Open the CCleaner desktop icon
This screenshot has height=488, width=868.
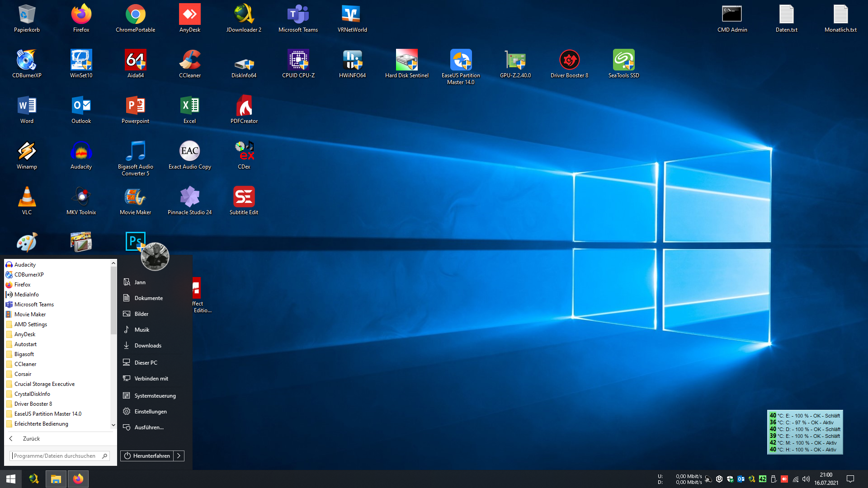click(x=190, y=60)
